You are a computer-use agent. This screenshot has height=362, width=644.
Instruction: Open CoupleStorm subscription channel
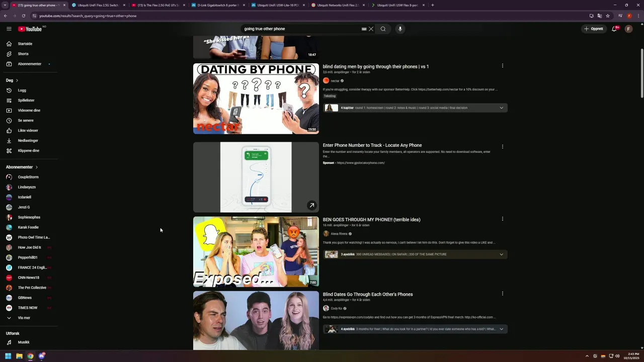28,177
